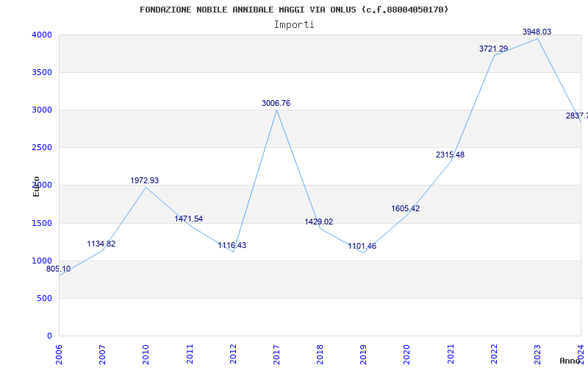
Task: Select the 1116.43 value label
Action: coord(232,246)
